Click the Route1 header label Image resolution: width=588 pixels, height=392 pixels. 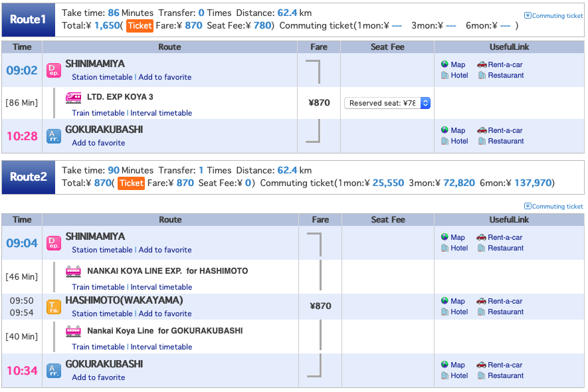29,19
